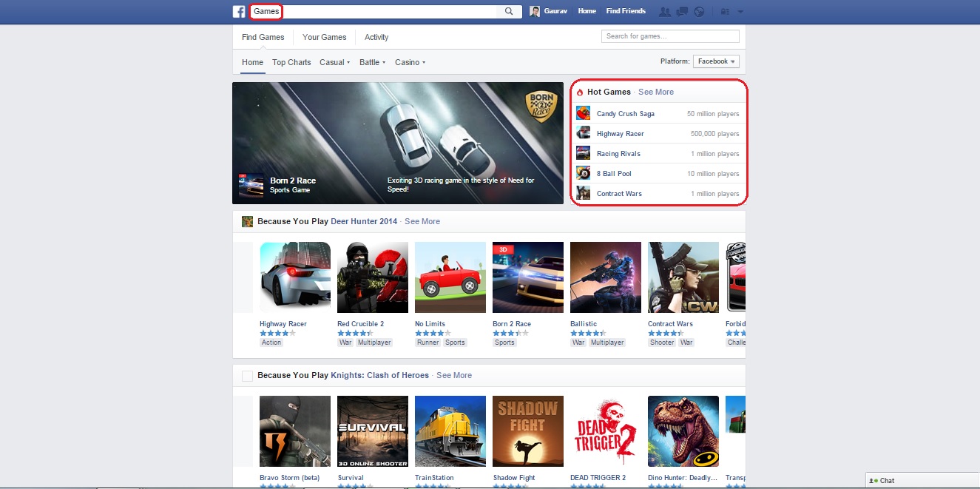Open Gaurav's profile name link
The width and height of the screenshot is (980, 489).
pos(556,11)
